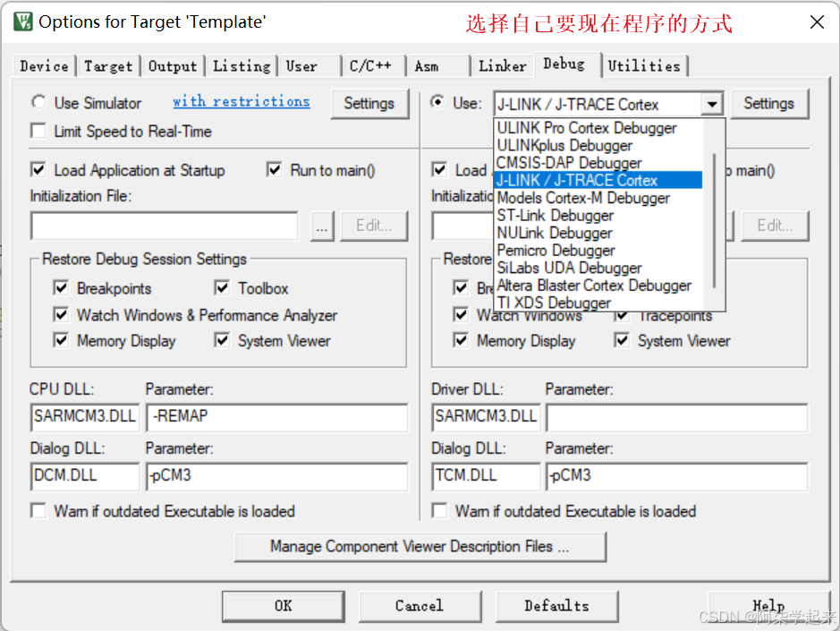Click the Defaults button
The width and height of the screenshot is (840, 631).
click(556, 606)
